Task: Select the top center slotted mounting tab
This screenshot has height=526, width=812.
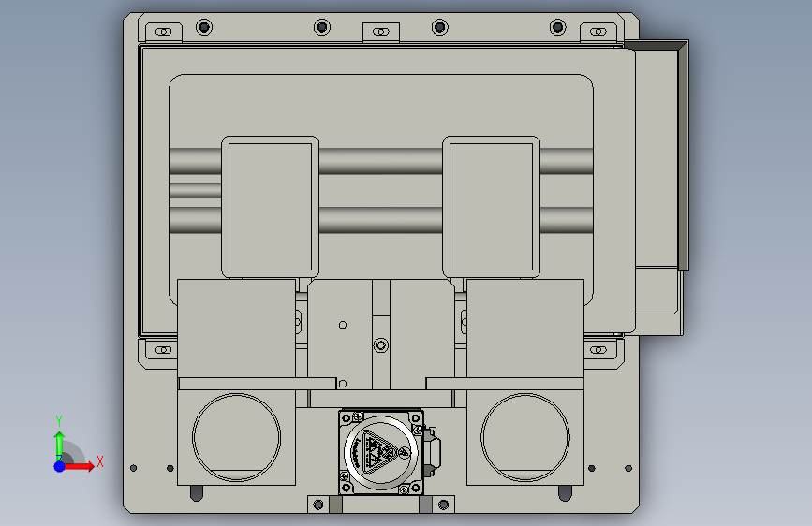Action: (381, 32)
